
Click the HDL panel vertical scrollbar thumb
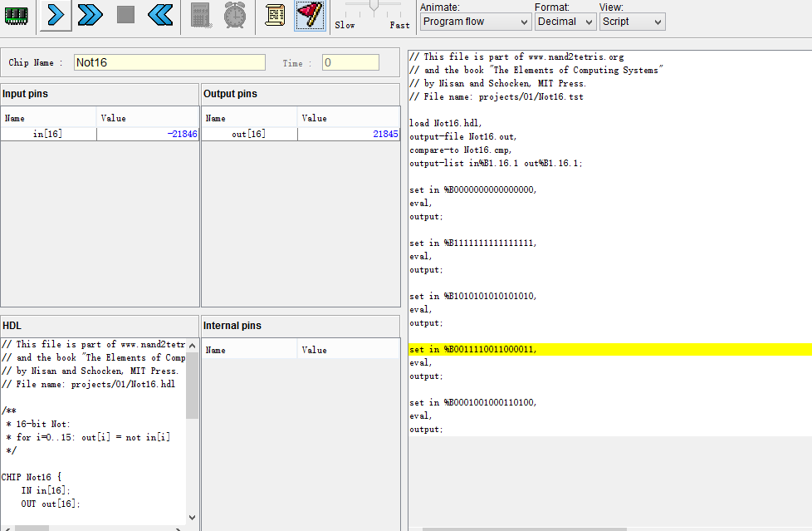click(x=192, y=386)
